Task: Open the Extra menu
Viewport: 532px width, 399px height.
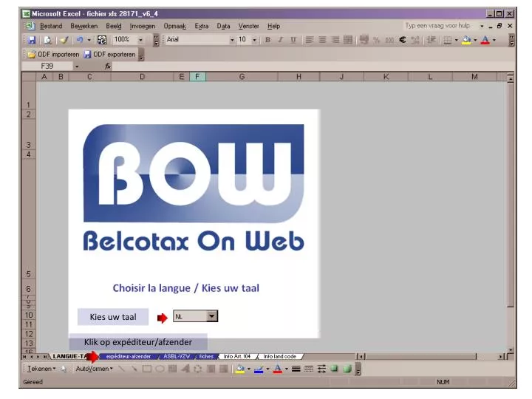Action: [202, 26]
